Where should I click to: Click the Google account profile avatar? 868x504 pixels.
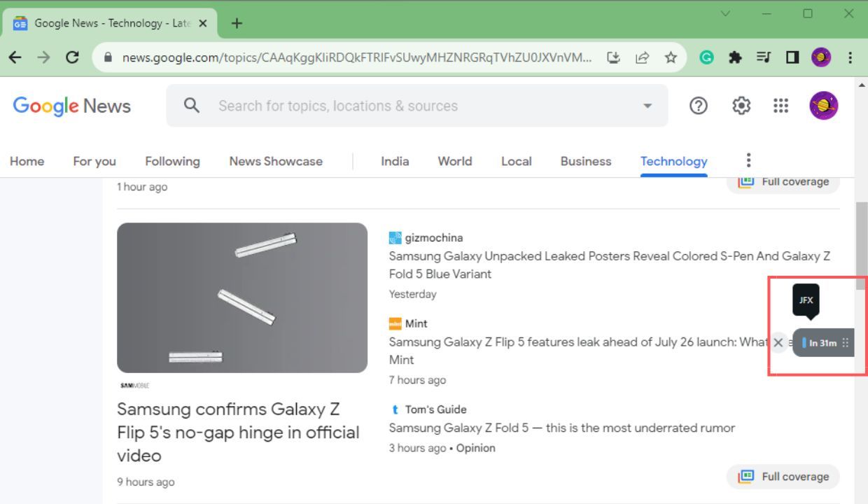(x=823, y=106)
